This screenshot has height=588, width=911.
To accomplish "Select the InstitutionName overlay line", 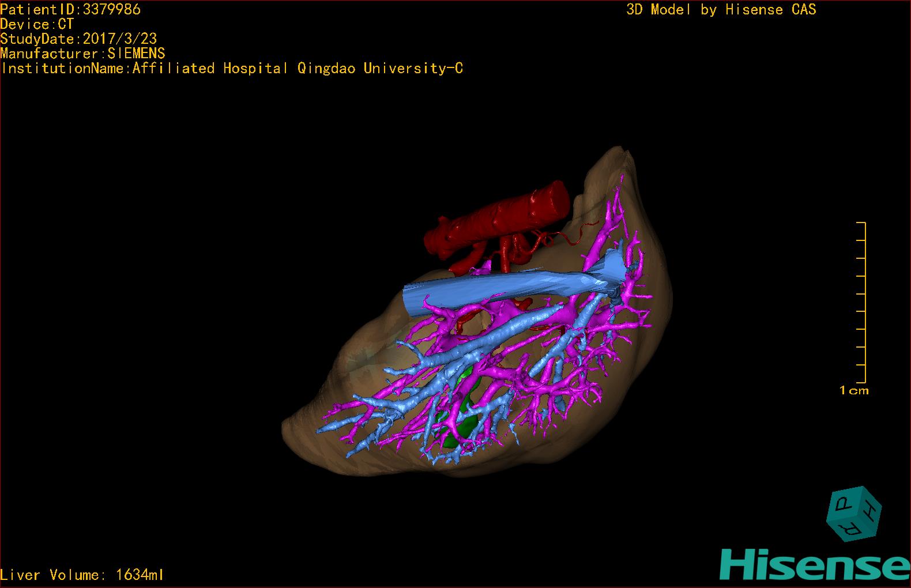I will coord(232,69).
